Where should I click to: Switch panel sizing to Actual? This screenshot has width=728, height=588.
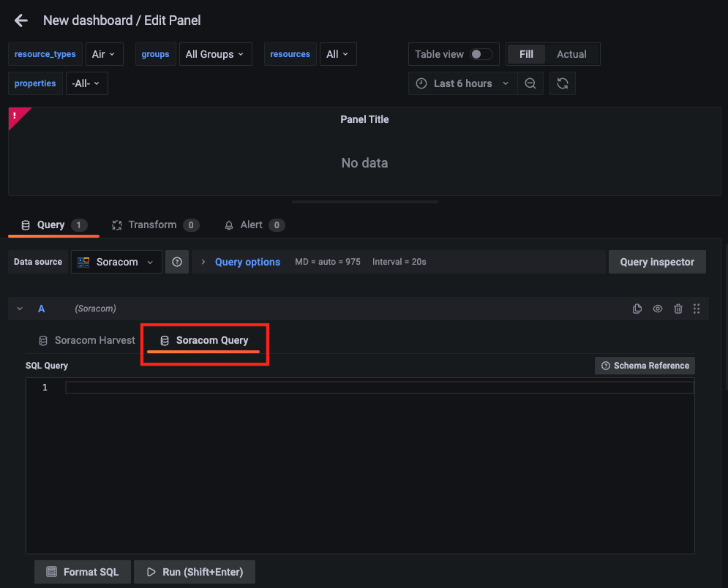(x=572, y=53)
